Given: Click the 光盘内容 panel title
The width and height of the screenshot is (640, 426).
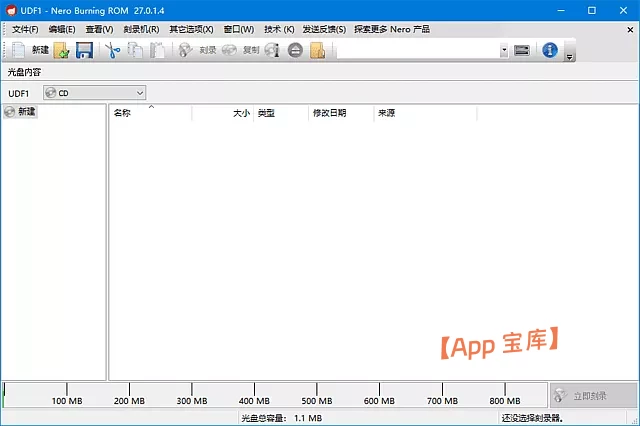Looking at the screenshot, I should (x=24, y=72).
